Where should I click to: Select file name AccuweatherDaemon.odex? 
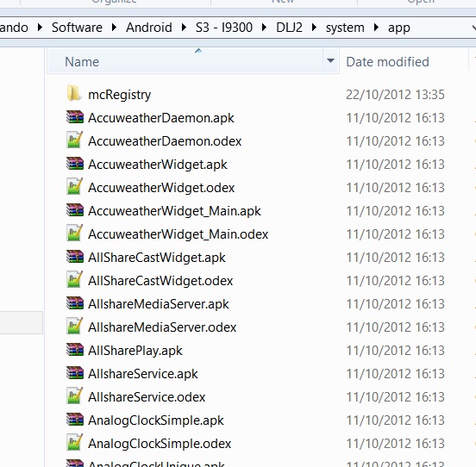coord(165,141)
